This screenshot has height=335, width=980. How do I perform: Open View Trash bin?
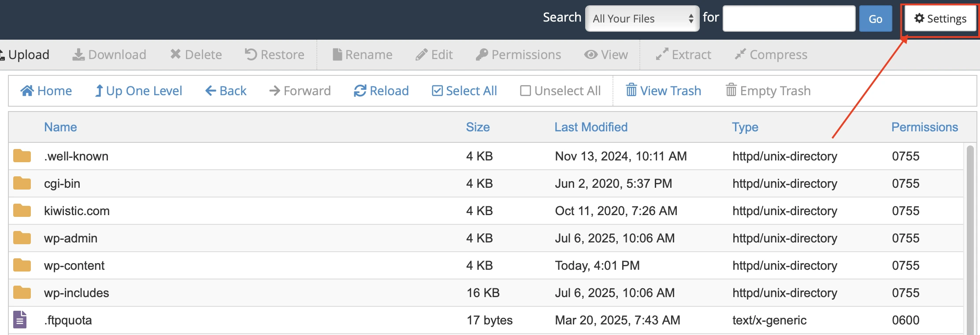click(x=663, y=91)
